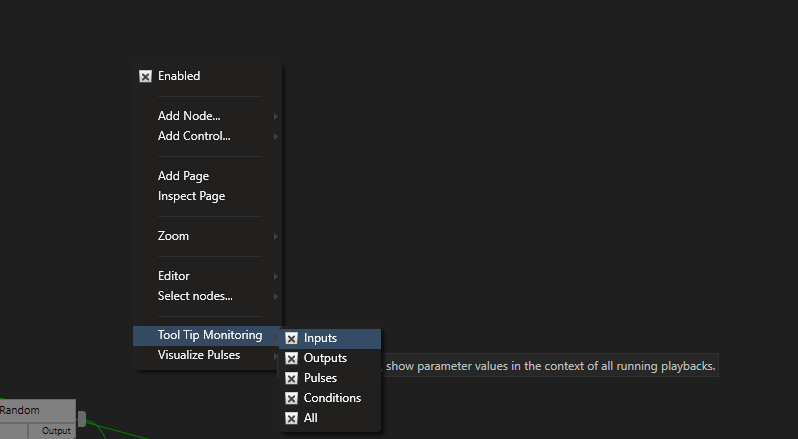Expand the Zoom submenu arrow
This screenshot has height=439, width=798.
click(x=275, y=237)
